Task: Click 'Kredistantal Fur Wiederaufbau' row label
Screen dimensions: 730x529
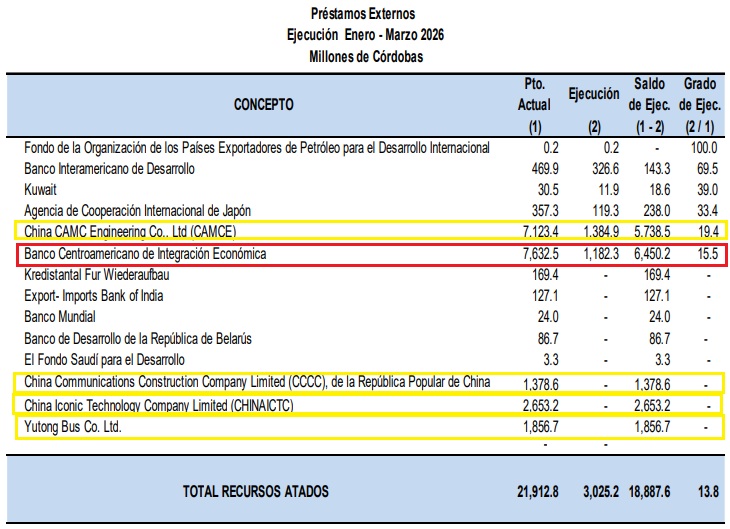Action: pos(97,275)
